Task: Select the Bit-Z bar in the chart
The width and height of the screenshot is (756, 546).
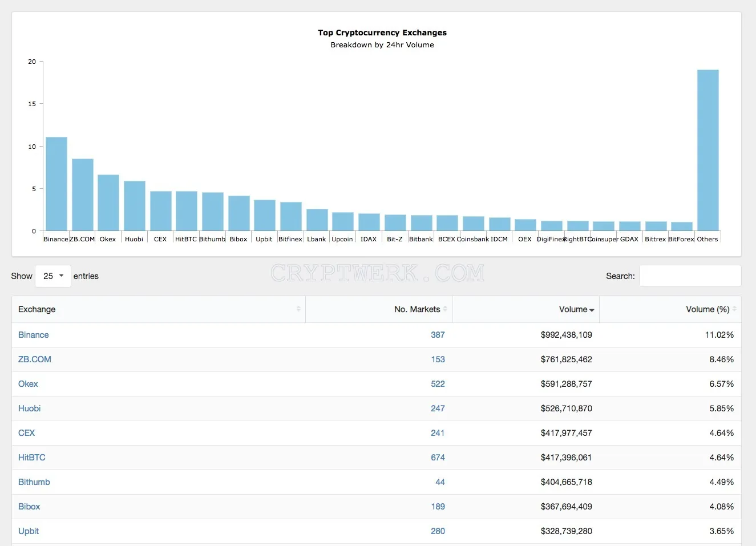Action: click(x=395, y=223)
